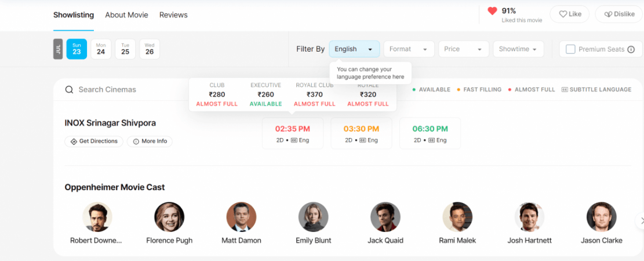Screen dimensions: 644x261
Task: Open Jason Clarke cast photo
Action: pos(601,216)
